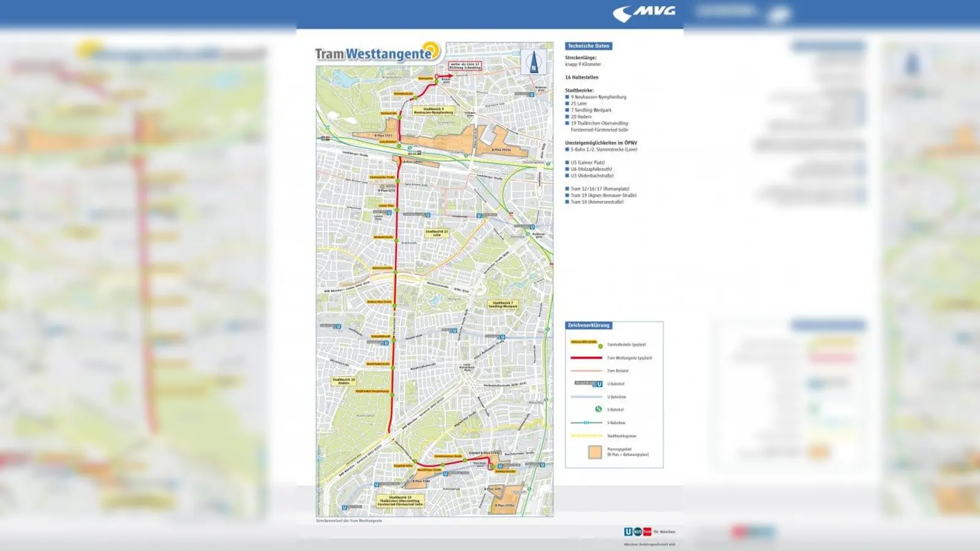Image resolution: width=980 pixels, height=551 pixels.
Task: Expand the Technische Daten section header
Action: coord(588,45)
